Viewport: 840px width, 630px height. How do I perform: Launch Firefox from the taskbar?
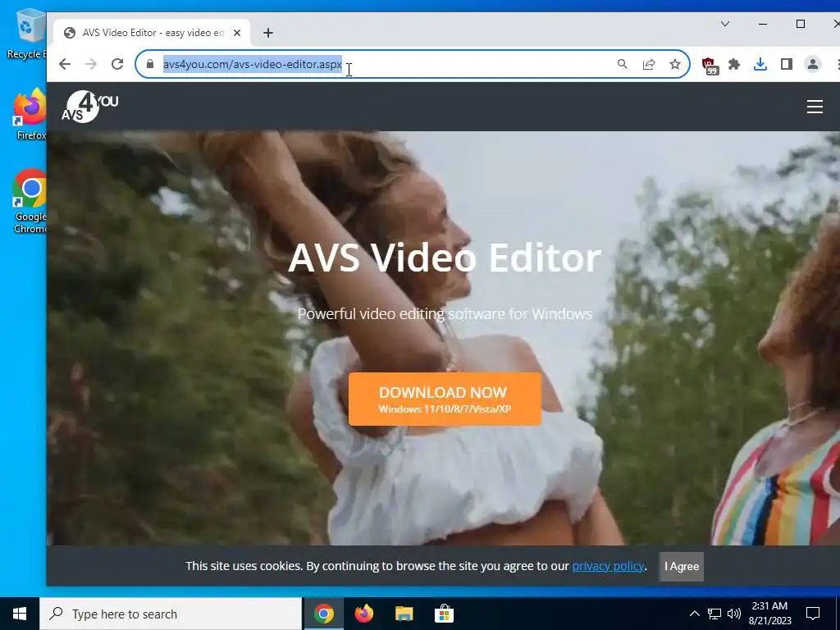click(x=363, y=614)
